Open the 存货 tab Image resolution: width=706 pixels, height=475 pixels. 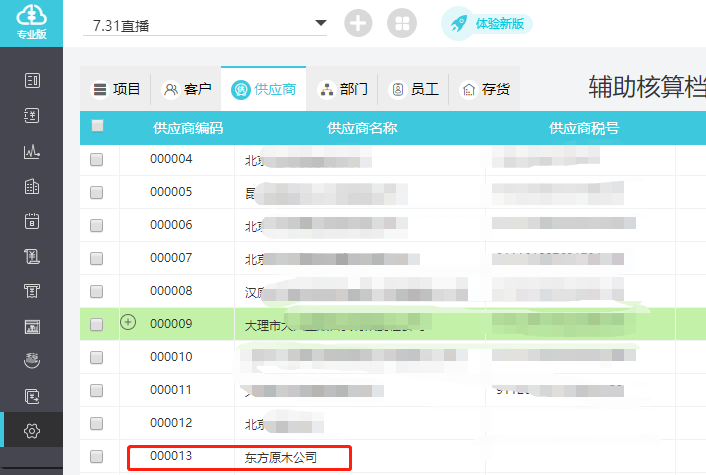486,89
